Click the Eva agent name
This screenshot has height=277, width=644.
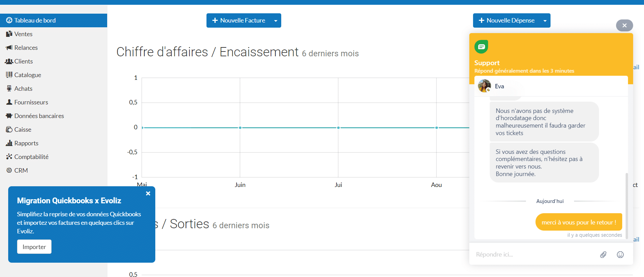pos(499,86)
